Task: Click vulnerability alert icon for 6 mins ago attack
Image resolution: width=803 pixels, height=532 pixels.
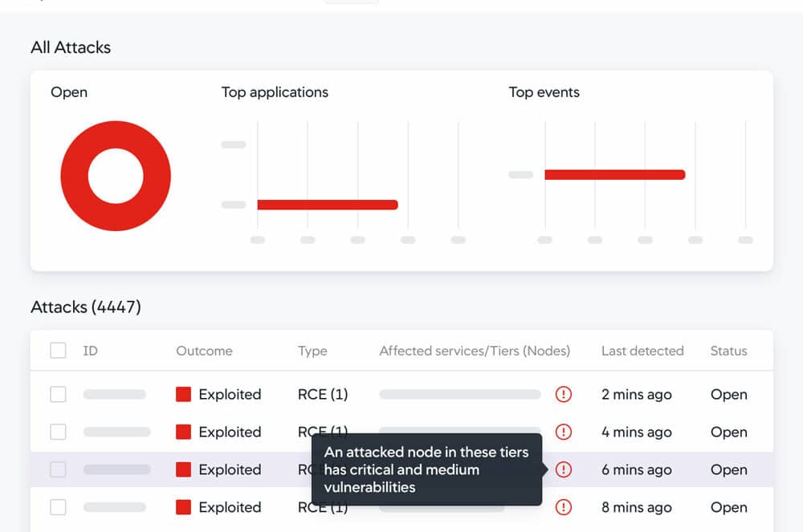Action: point(564,469)
